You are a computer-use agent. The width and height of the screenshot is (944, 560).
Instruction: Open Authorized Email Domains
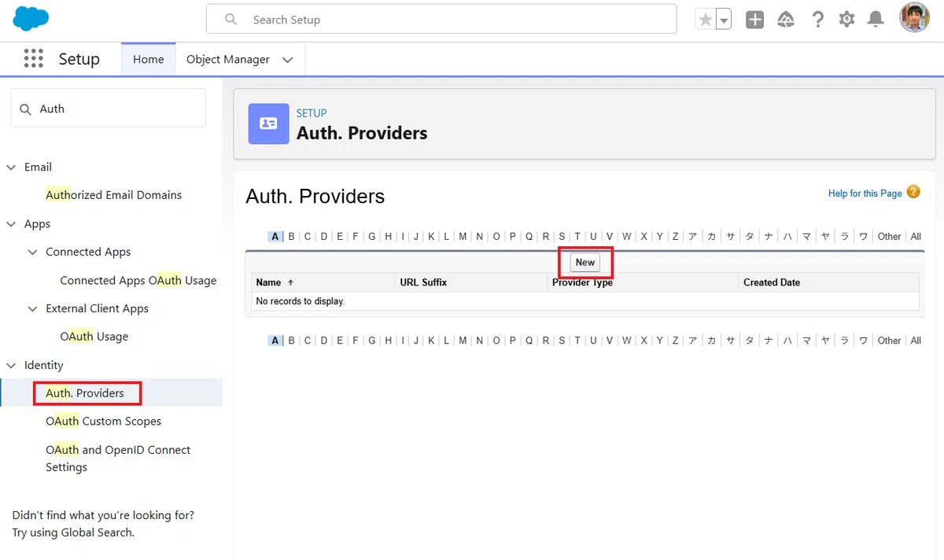(x=113, y=194)
